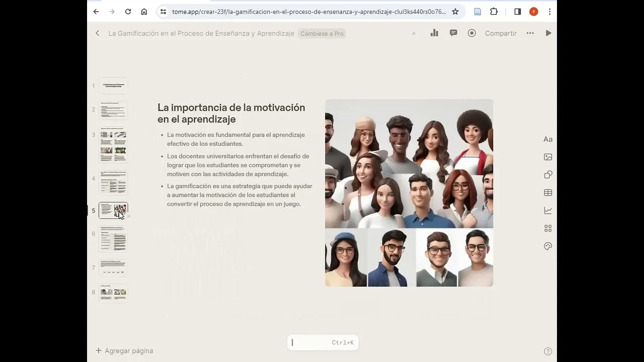Click the Cámbiese a Pro badge
This screenshot has height=362, width=644.
pos(322,34)
